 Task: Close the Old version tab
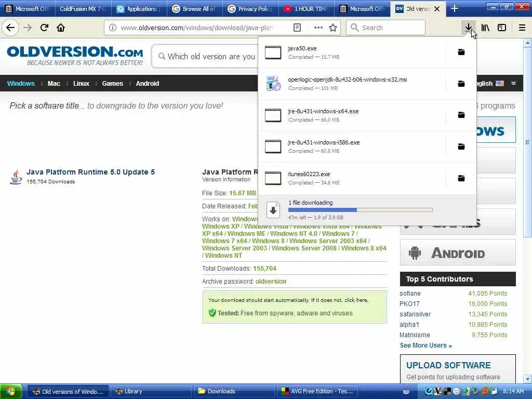(437, 9)
